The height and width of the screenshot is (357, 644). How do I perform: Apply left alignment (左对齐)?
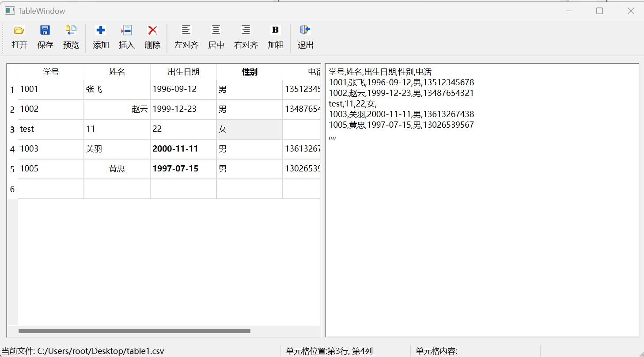[x=186, y=30]
